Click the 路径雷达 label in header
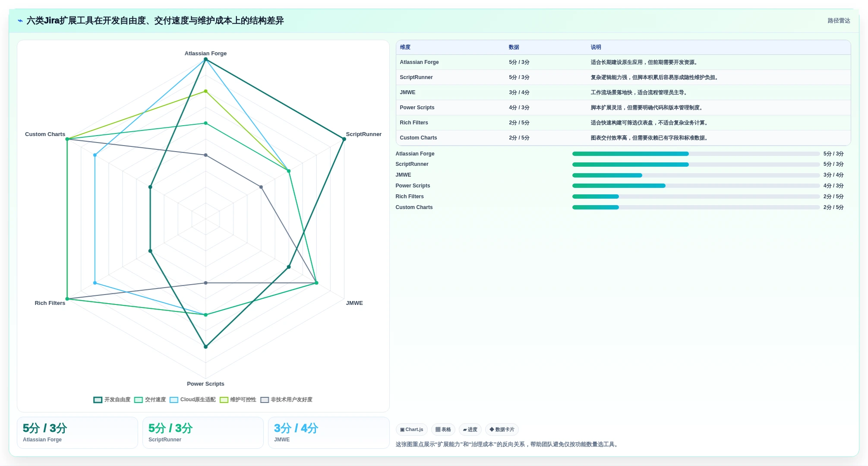868x466 pixels. pyautogui.click(x=839, y=21)
